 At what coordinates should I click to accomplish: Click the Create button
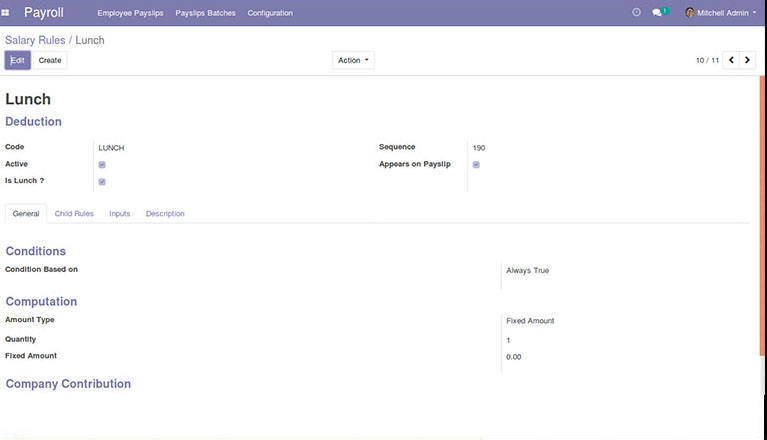point(50,60)
